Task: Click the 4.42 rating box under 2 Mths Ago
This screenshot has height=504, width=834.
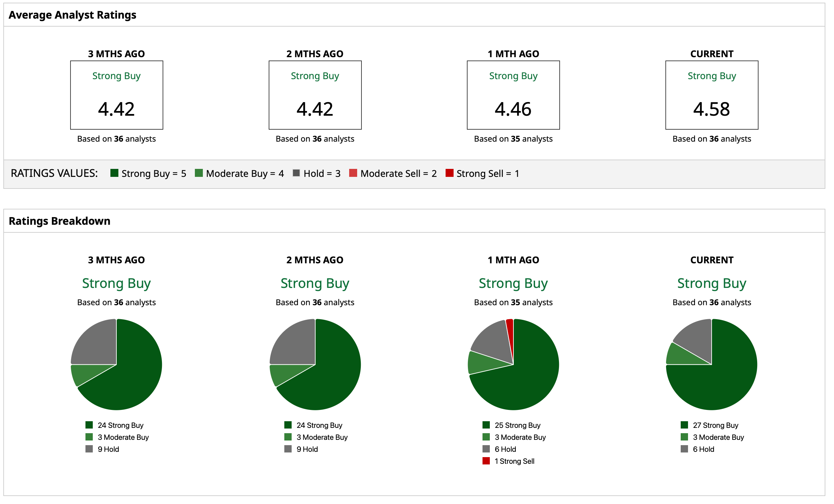Action: [316, 95]
